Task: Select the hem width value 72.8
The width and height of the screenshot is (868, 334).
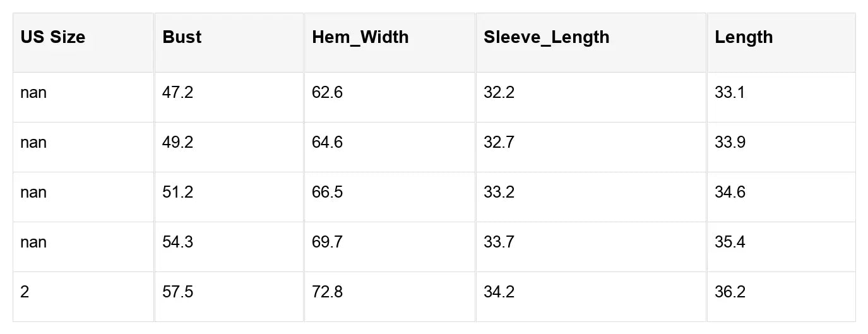Action: [x=327, y=292]
